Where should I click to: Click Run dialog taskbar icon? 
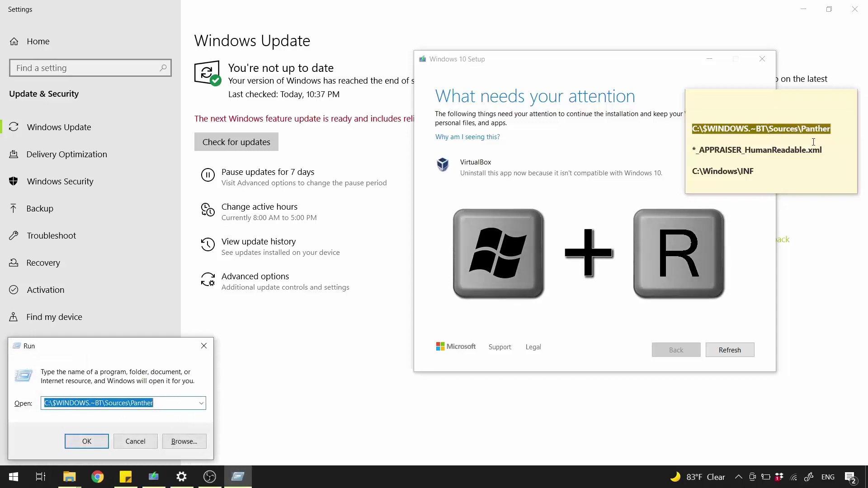click(x=238, y=477)
